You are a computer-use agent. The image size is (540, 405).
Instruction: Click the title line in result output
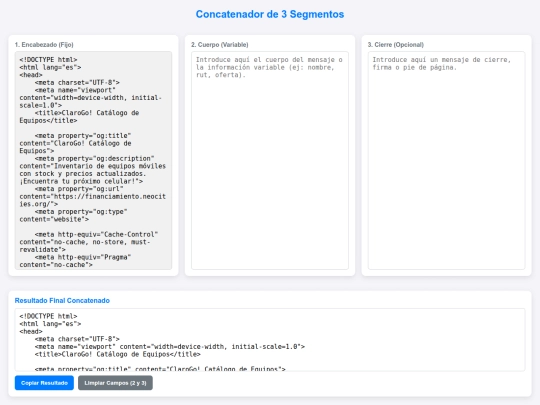pyautogui.click(x=117, y=354)
